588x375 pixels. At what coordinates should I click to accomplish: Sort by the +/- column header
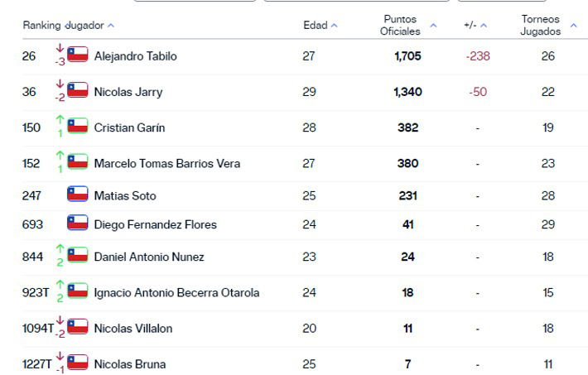click(475, 26)
